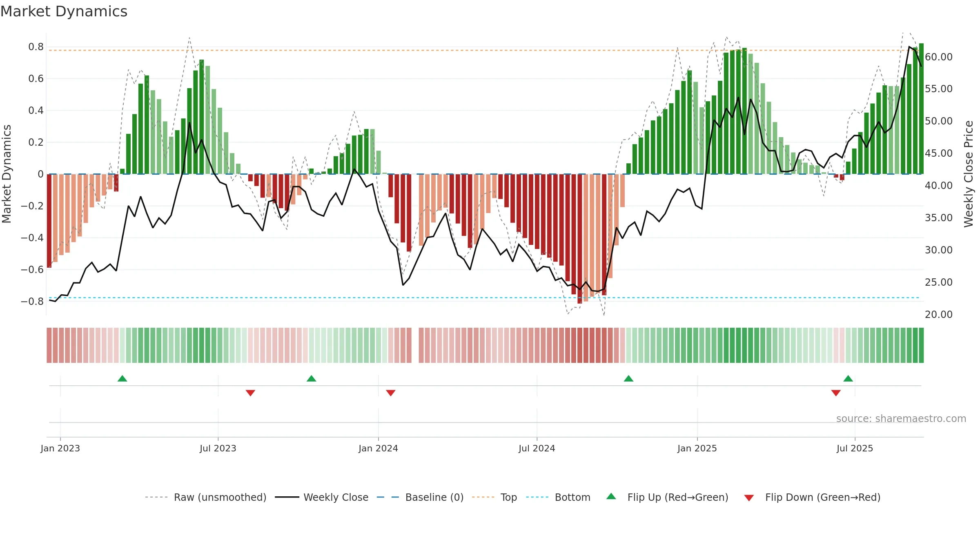
Task: Click the 55.00 price axis tick label
Action: [x=939, y=89]
